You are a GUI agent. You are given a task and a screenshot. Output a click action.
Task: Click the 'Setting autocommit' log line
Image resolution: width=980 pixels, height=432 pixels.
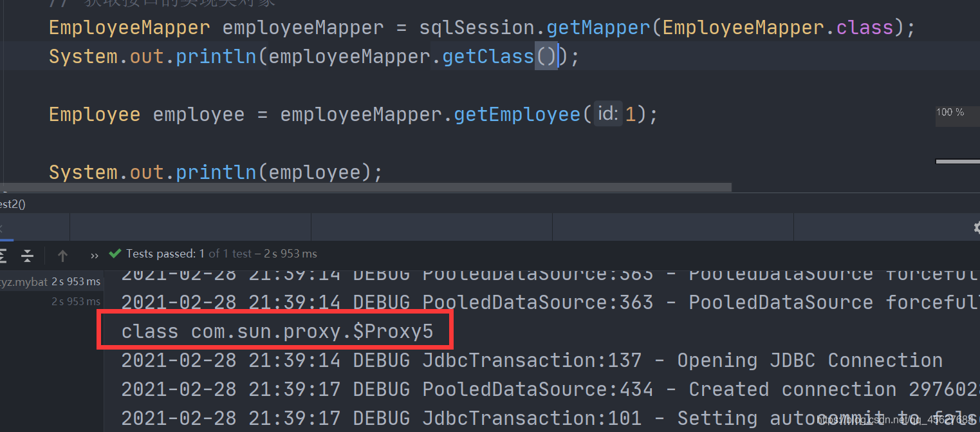[x=550, y=418]
